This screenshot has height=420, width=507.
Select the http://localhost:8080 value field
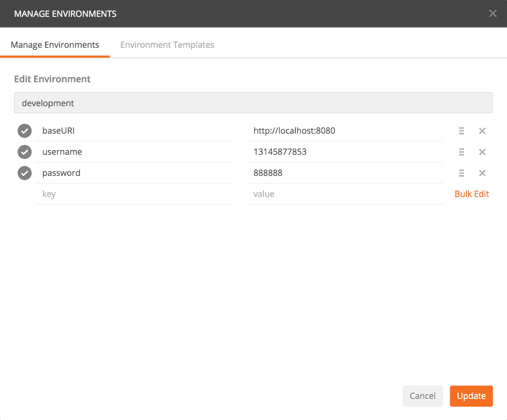(x=345, y=131)
